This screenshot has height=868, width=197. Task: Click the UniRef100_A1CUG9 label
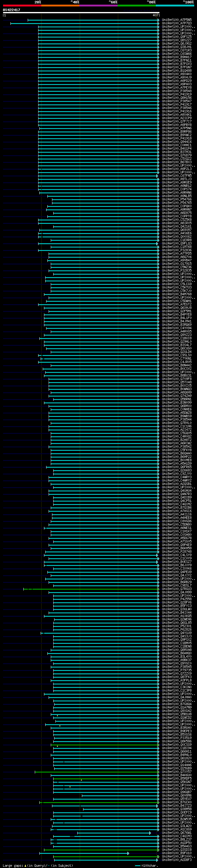tap(177, 829)
